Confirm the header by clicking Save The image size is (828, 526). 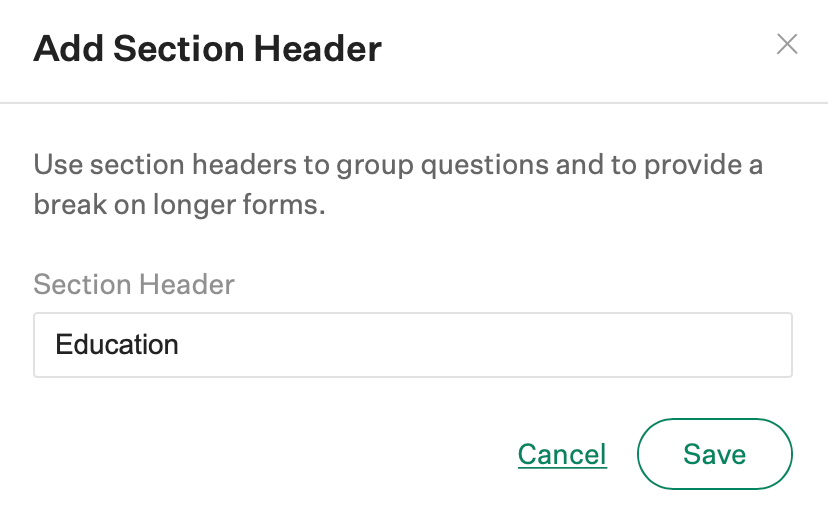(x=714, y=454)
